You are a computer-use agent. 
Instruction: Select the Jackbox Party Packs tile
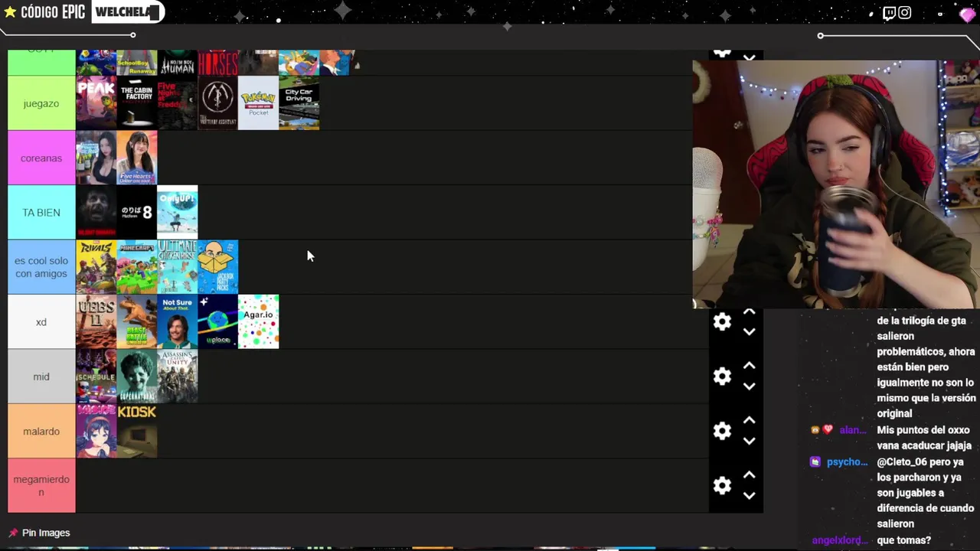click(x=217, y=267)
